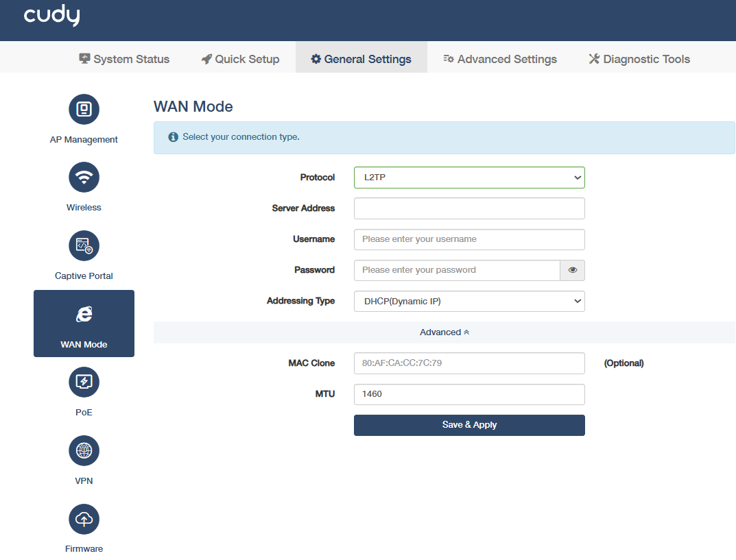The height and width of the screenshot is (560, 736).
Task: Switch to the Quick Setup tab
Action: pyautogui.click(x=240, y=59)
